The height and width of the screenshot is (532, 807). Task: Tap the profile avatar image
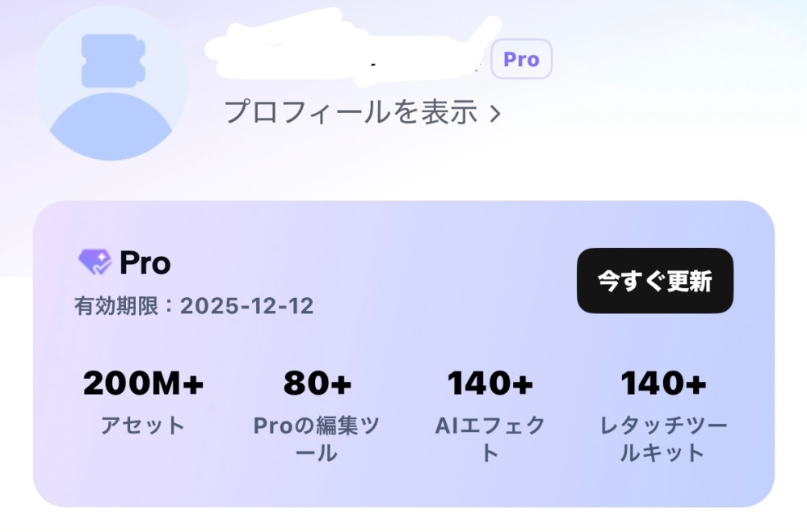pyautogui.click(x=111, y=81)
